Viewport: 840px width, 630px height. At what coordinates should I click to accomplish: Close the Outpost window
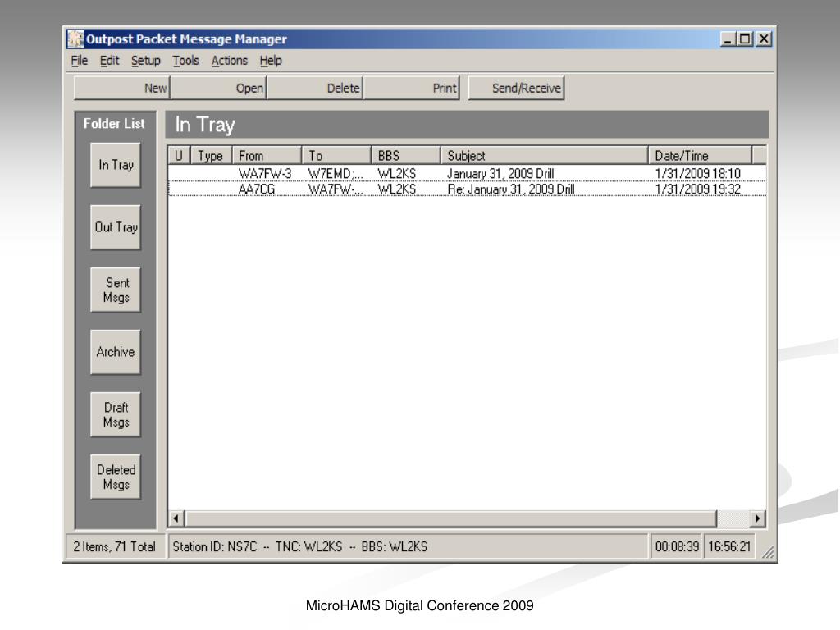tap(764, 39)
